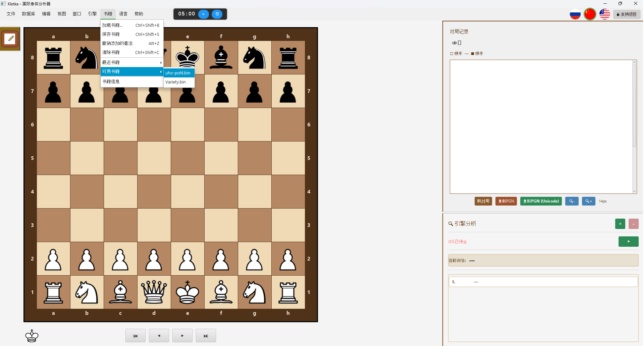Select the Chinese flag language icon
Viewport: 644px width, 346px height.
(x=590, y=14)
